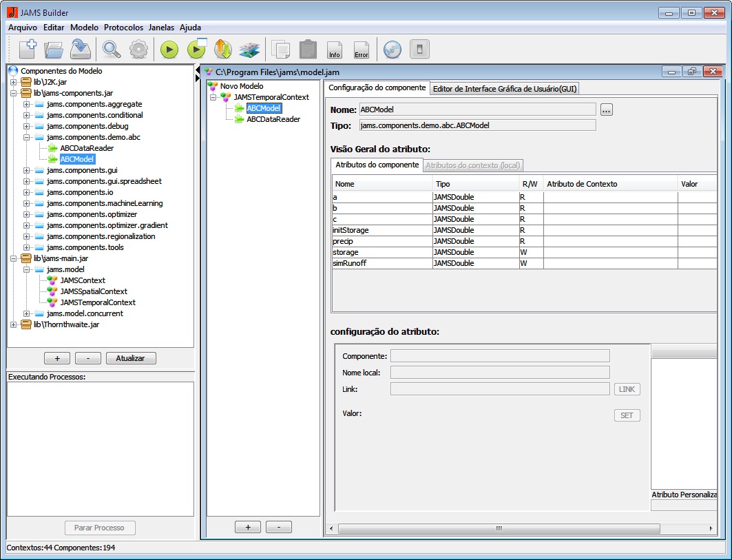This screenshot has width=732, height=560.
Task: Expand the jams.components.aggregate tree node
Action: click(26, 105)
